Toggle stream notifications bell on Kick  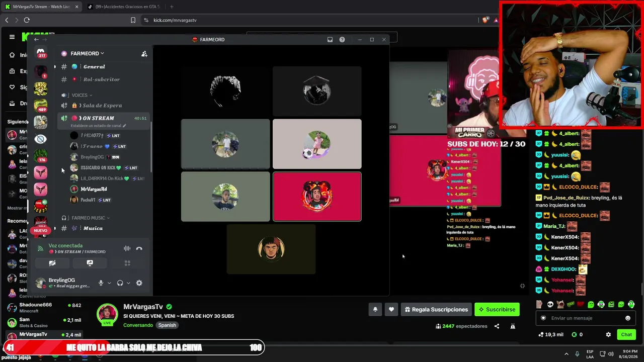(375, 310)
